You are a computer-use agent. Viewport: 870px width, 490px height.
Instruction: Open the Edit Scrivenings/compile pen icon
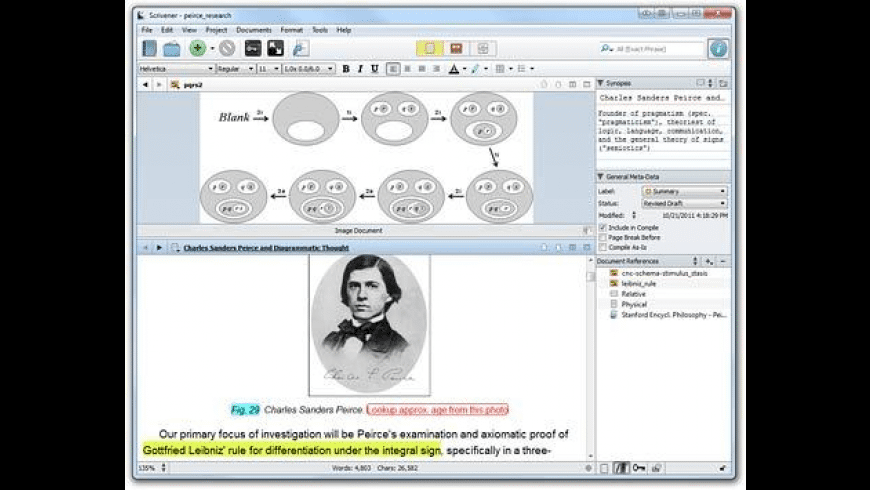pos(301,48)
